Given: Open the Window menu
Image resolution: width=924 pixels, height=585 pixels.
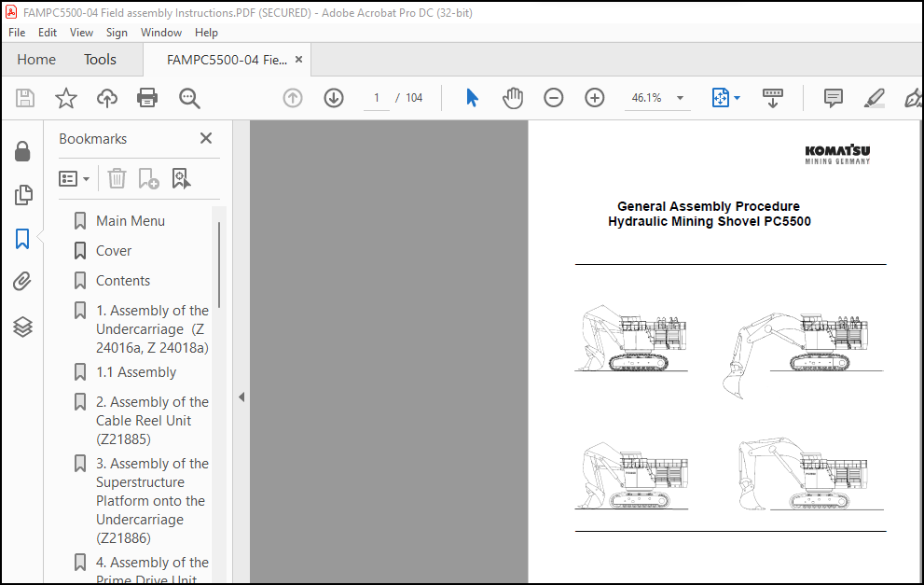Looking at the screenshot, I should pyautogui.click(x=161, y=33).
